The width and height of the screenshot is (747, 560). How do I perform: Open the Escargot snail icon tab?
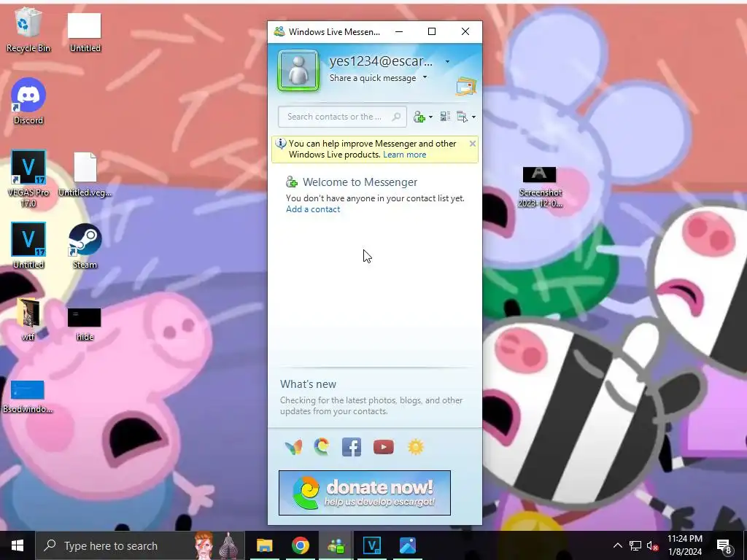322,447
